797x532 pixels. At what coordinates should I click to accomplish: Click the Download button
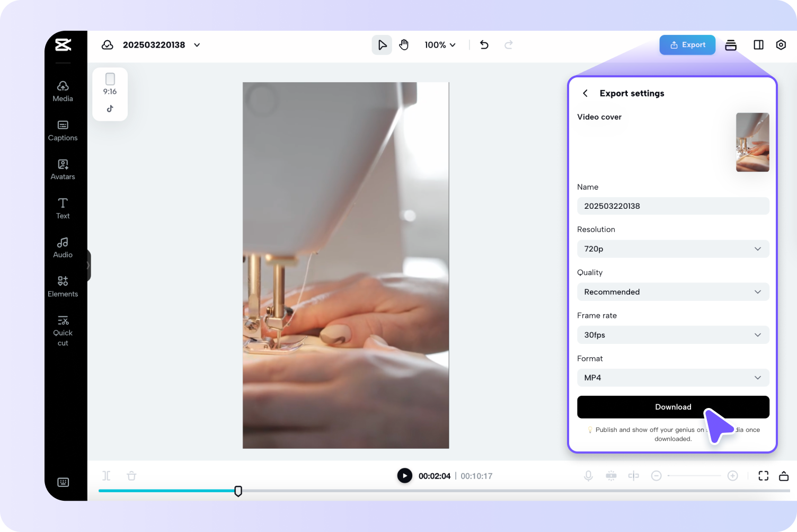click(x=673, y=407)
